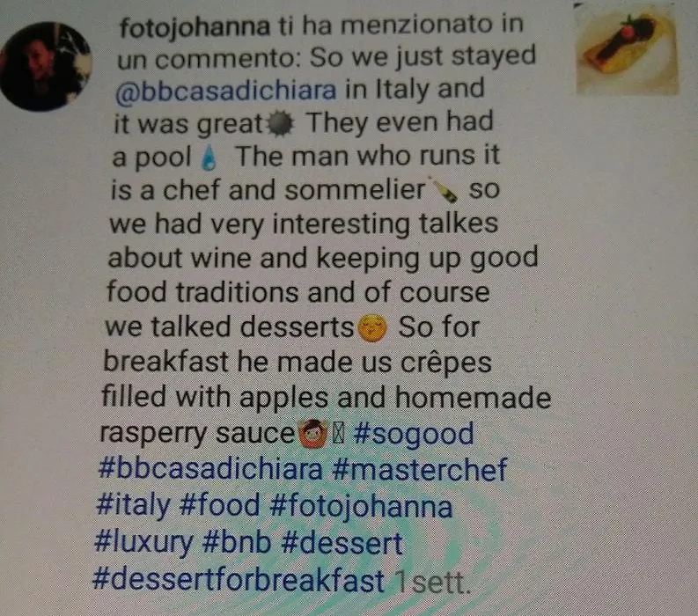The height and width of the screenshot is (616, 698).
Task: Click the champagne bottle emoji after sommelier
Action: click(x=443, y=190)
